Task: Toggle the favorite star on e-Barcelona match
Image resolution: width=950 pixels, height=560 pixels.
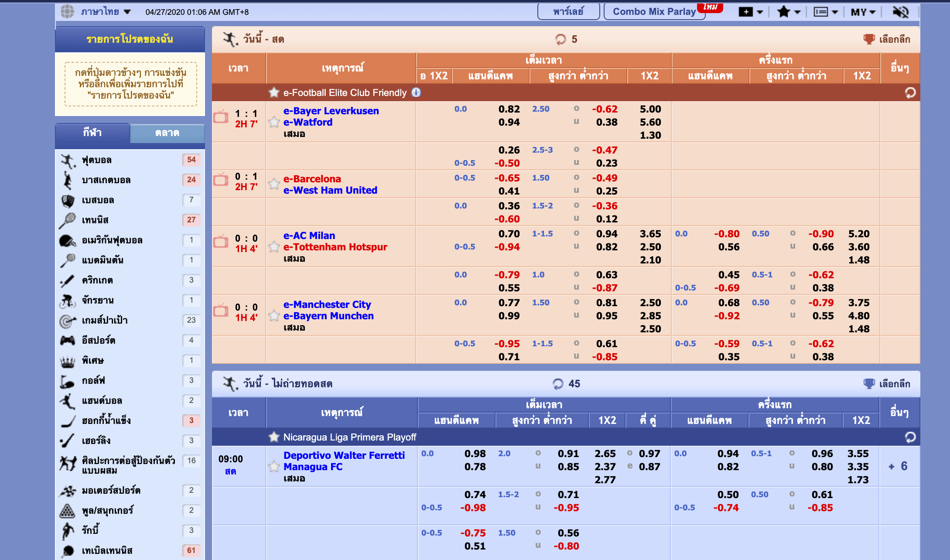Action: pyautogui.click(x=273, y=184)
